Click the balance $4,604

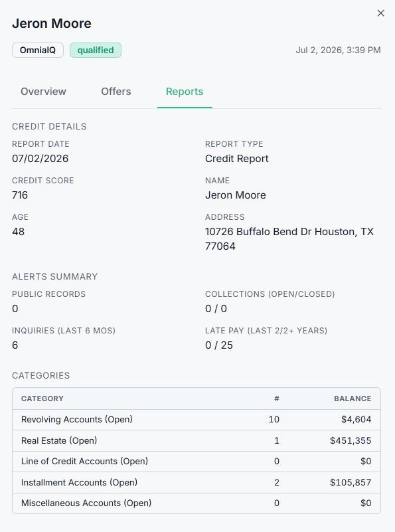click(x=356, y=419)
